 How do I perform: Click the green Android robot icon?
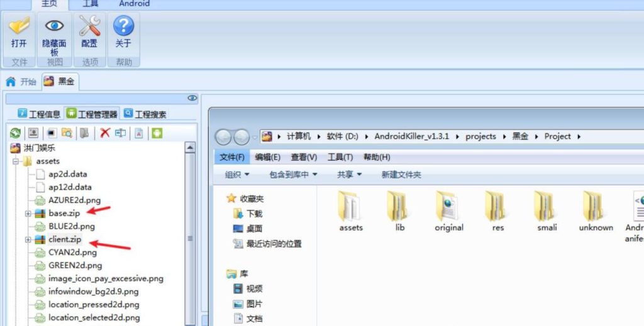[157, 133]
